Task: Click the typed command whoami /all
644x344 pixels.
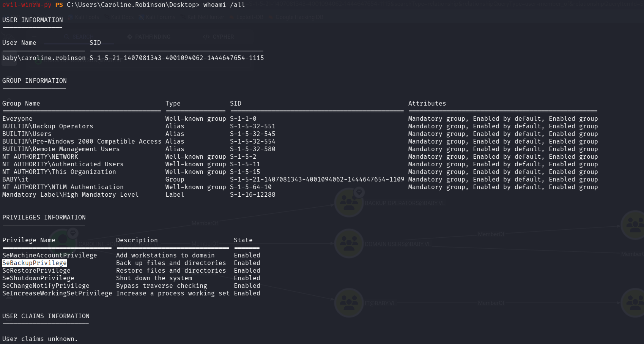Action: (224, 5)
